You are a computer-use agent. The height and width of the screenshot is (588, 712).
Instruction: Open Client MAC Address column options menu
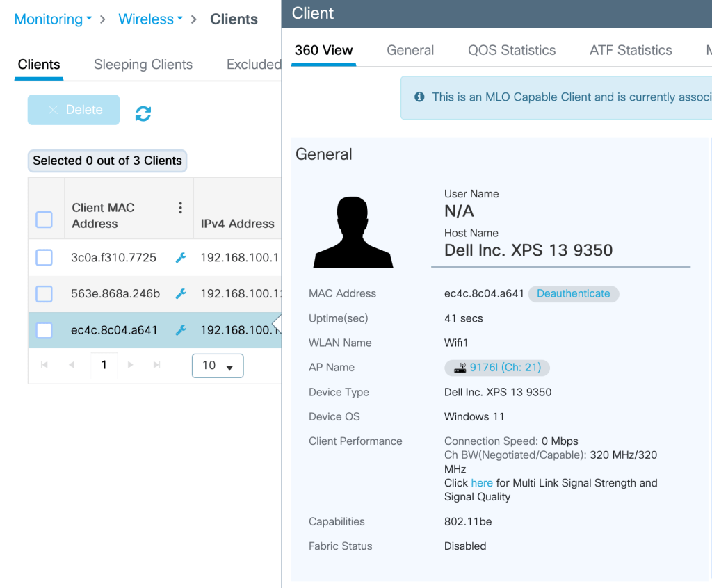pos(180,208)
